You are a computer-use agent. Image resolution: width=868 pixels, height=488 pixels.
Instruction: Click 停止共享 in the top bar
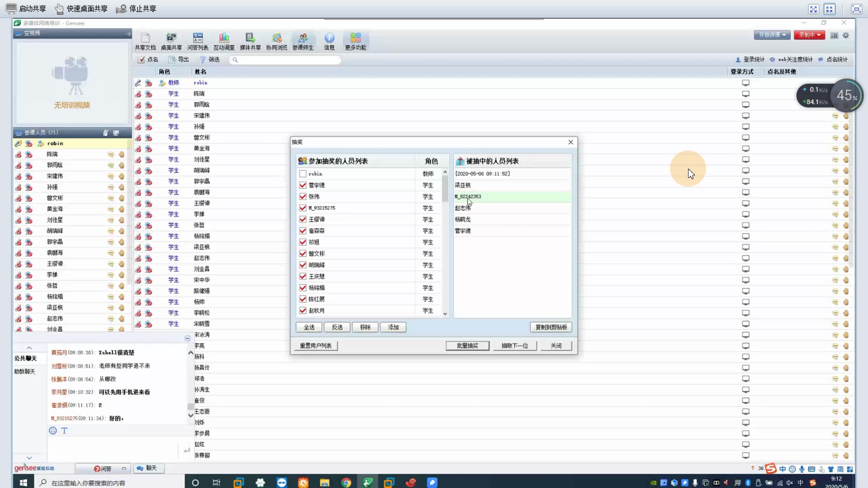tap(136, 9)
